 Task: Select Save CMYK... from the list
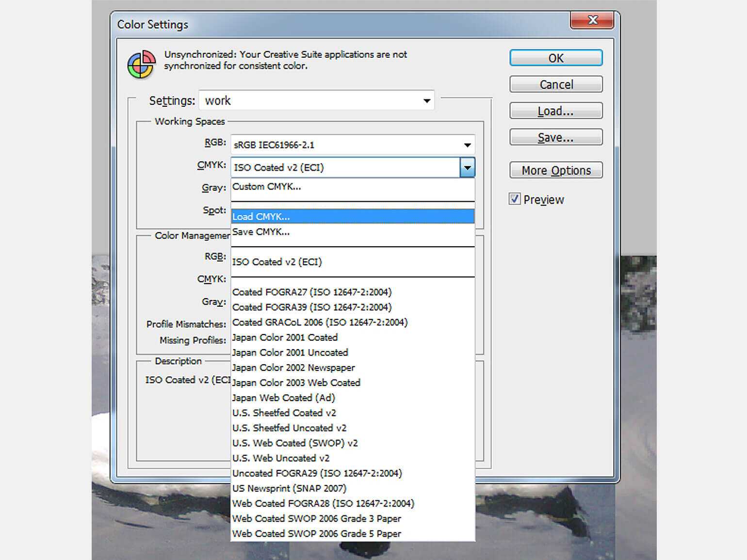click(261, 232)
